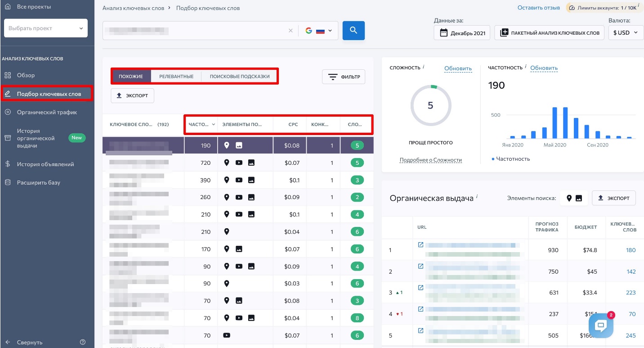This screenshot has height=348, width=644.
Task: Click inside the keyword search input field
Action: click(x=193, y=31)
